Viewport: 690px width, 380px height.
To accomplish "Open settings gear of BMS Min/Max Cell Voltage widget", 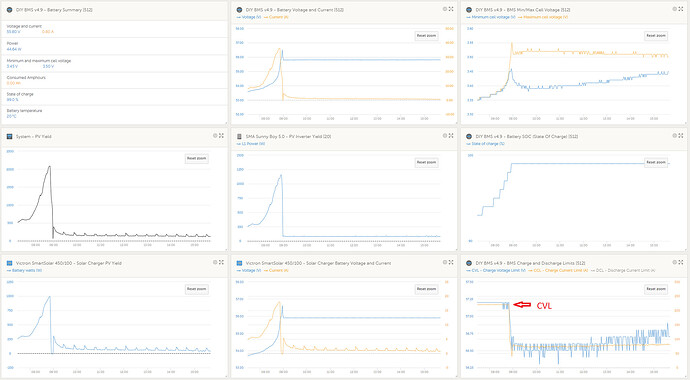I will (x=675, y=9).
